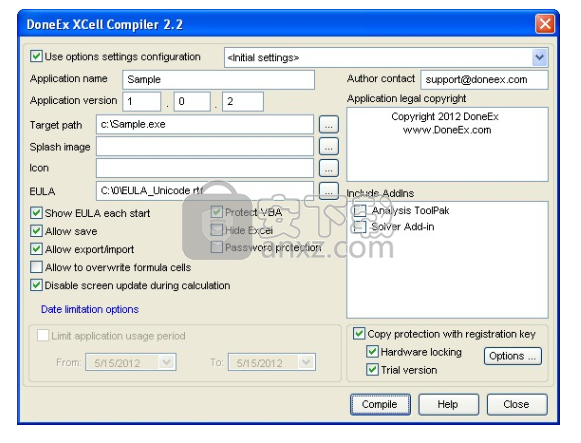Click the Splash image field
Viewport: 581px width, 443px height.
(x=205, y=146)
